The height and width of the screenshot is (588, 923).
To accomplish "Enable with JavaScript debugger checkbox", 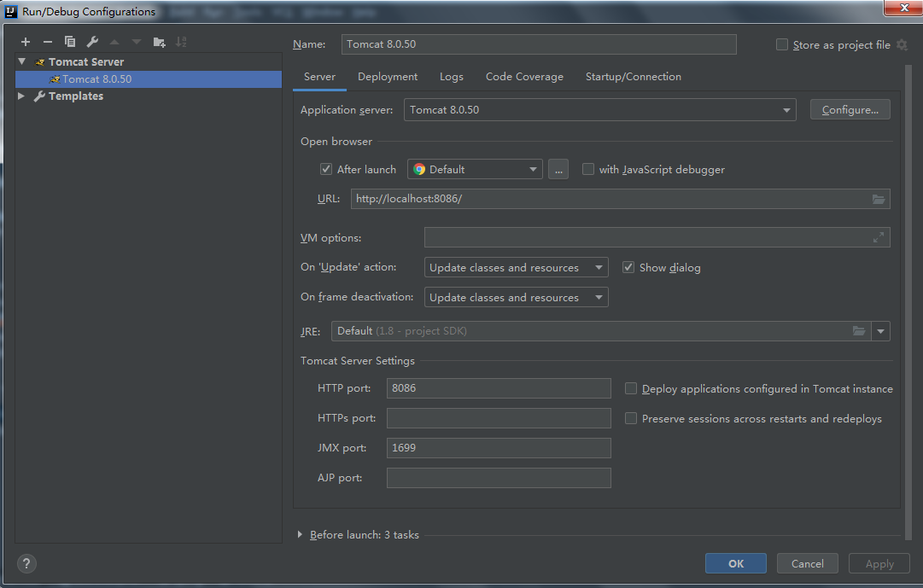I will click(588, 170).
